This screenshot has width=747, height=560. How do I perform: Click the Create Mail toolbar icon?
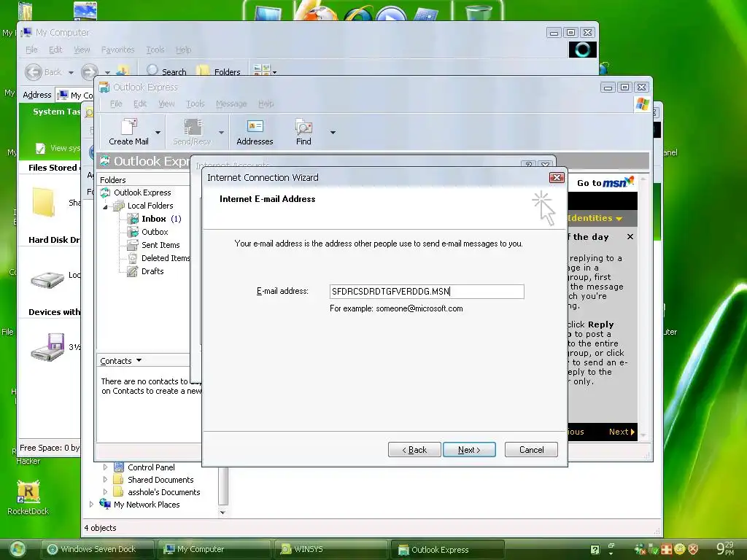tap(128, 132)
